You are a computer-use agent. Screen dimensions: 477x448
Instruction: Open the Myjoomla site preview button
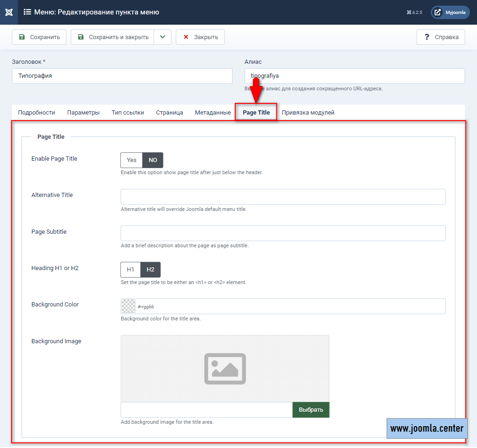pyautogui.click(x=450, y=13)
